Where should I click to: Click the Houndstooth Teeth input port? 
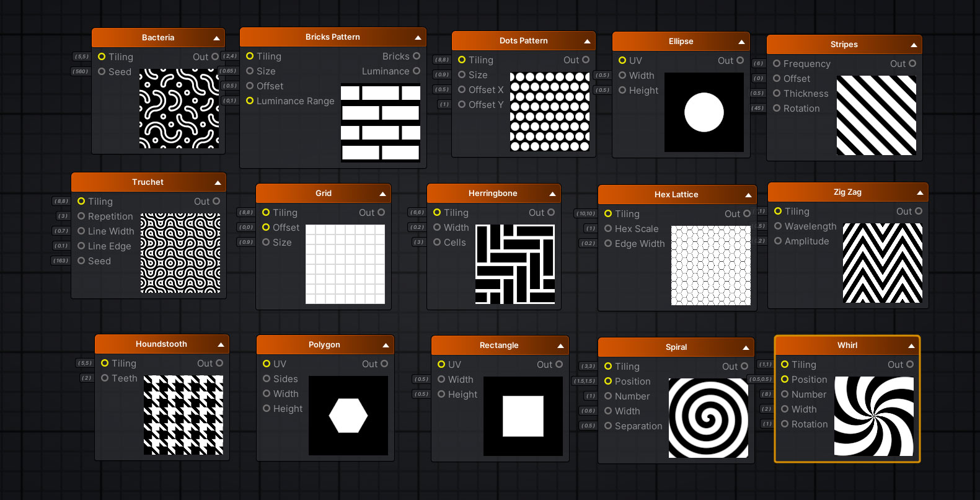105,378
